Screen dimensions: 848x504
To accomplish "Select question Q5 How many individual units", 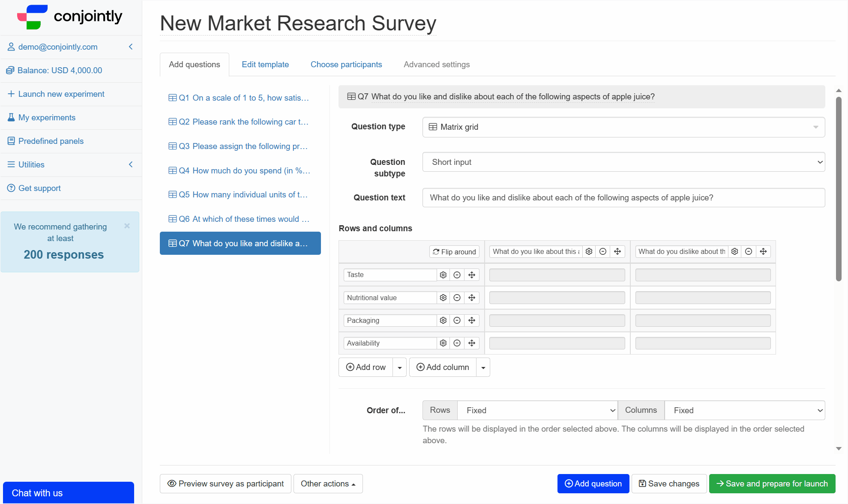I will click(x=240, y=195).
